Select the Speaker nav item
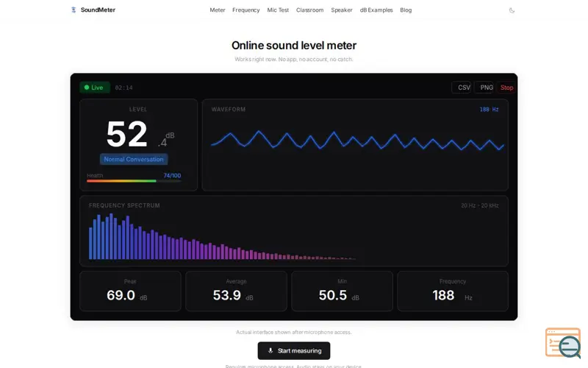The height and width of the screenshot is (368, 588). coord(342,10)
